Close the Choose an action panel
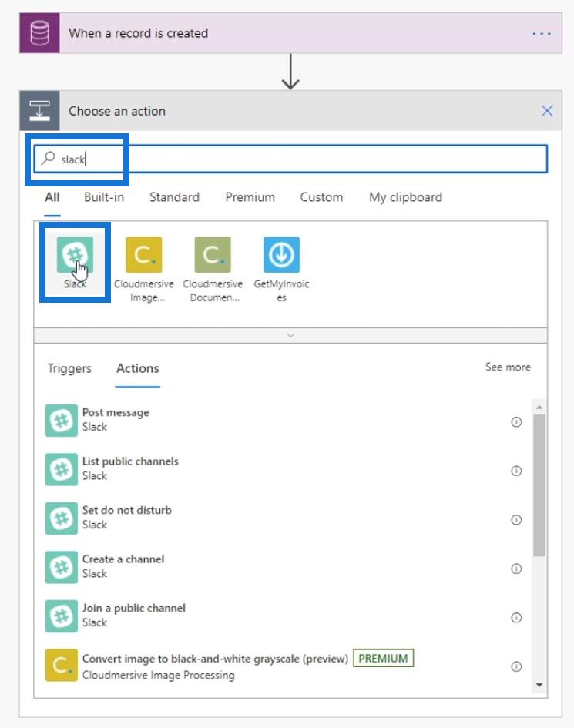The image size is (574, 728). (547, 111)
